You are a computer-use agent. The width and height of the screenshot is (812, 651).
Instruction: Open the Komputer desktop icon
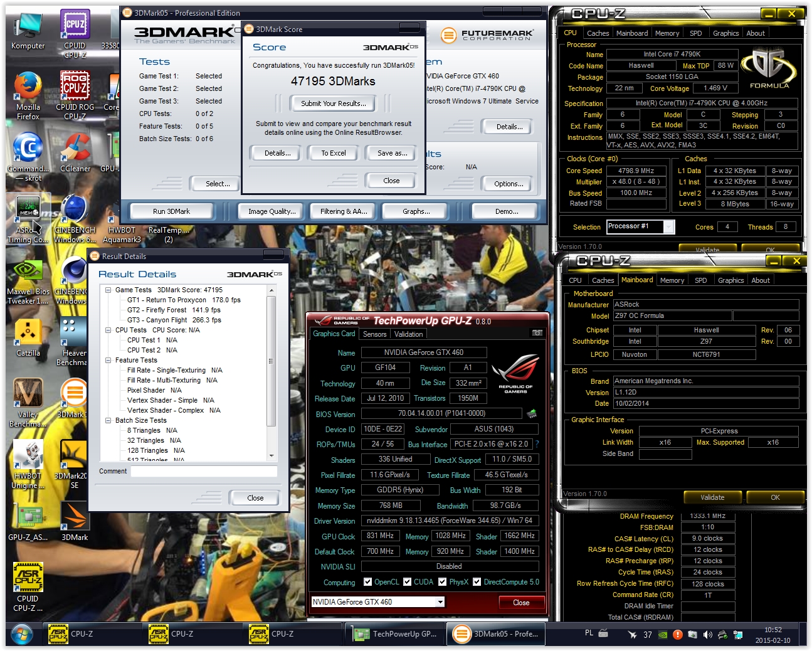(x=28, y=31)
